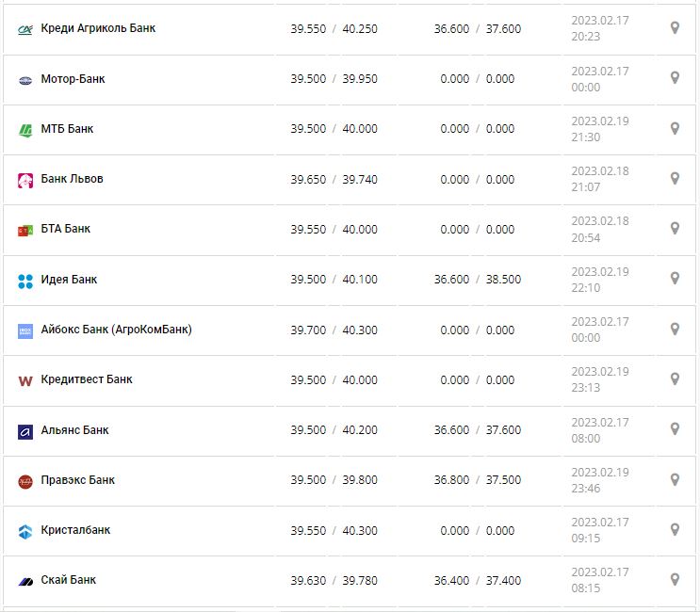The width and height of the screenshot is (700, 612).
Task: Click the Скай Банк name link
Action: point(68,580)
